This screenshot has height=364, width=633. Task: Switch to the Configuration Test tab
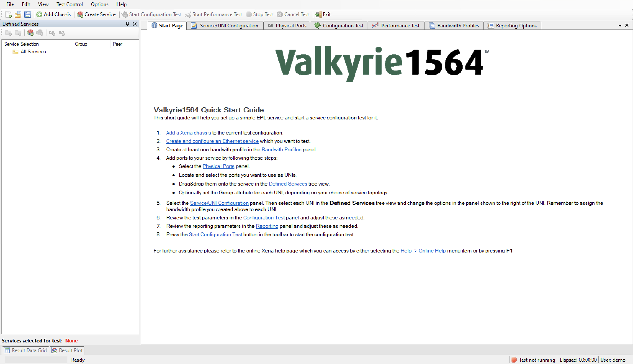pyautogui.click(x=339, y=26)
